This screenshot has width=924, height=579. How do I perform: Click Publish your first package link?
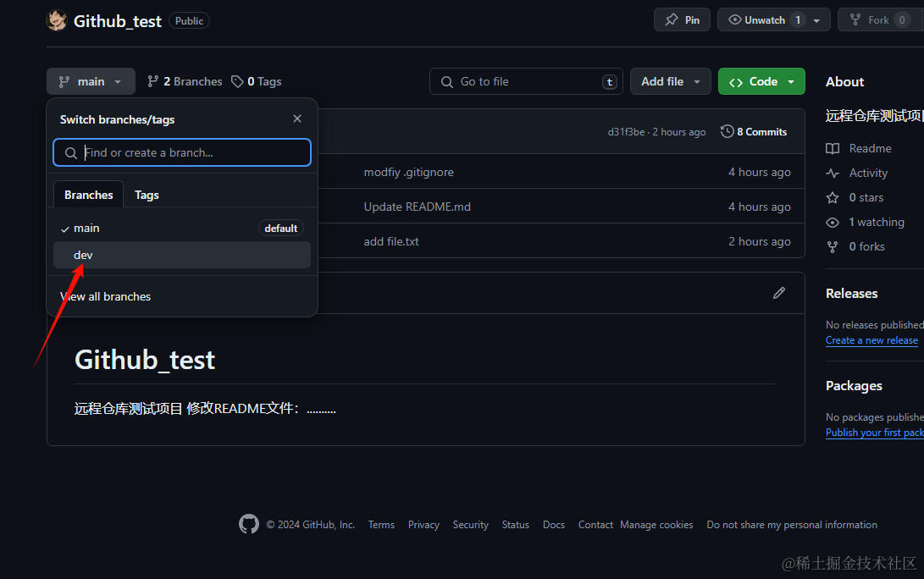click(x=875, y=433)
